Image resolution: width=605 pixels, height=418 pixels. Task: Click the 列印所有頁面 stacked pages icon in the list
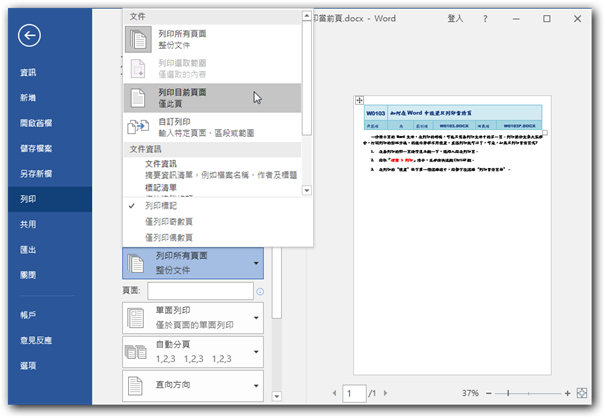138,39
